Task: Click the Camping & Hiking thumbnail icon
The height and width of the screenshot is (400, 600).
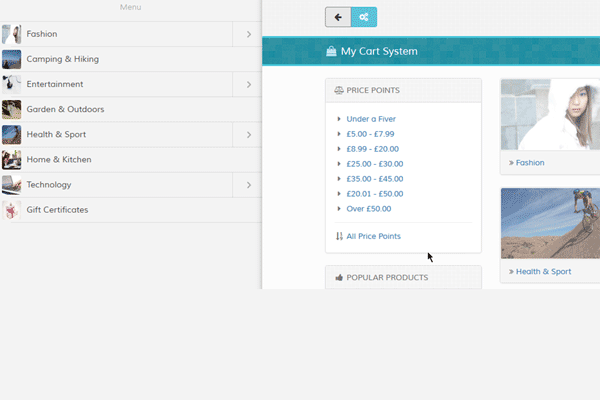Action: (11, 59)
